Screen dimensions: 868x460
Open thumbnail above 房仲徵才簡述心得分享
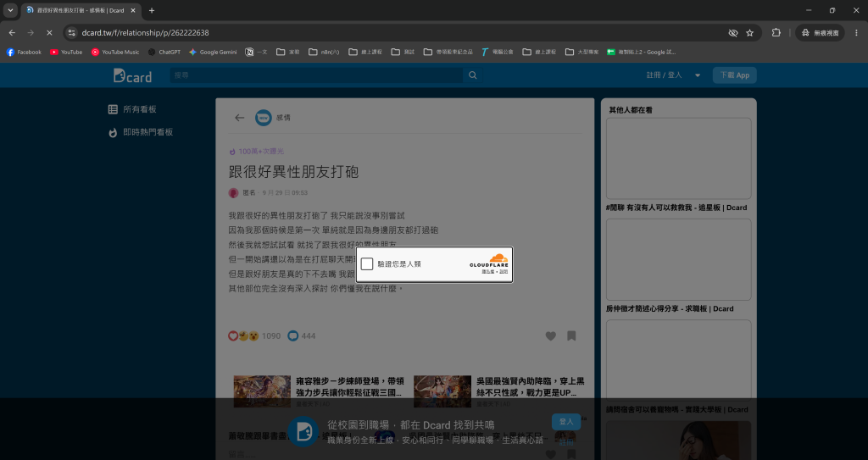click(679, 259)
